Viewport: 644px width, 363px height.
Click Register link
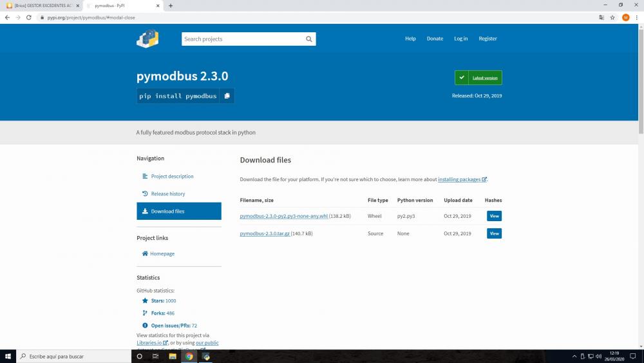click(x=488, y=39)
